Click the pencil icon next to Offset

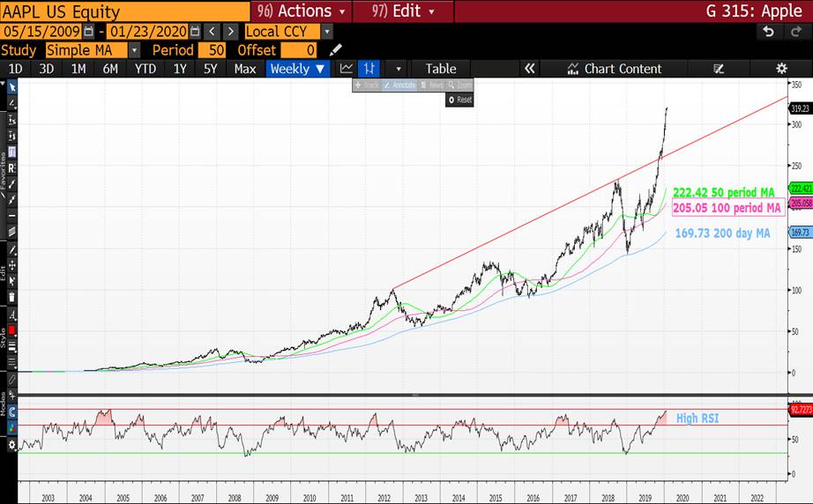[335, 50]
